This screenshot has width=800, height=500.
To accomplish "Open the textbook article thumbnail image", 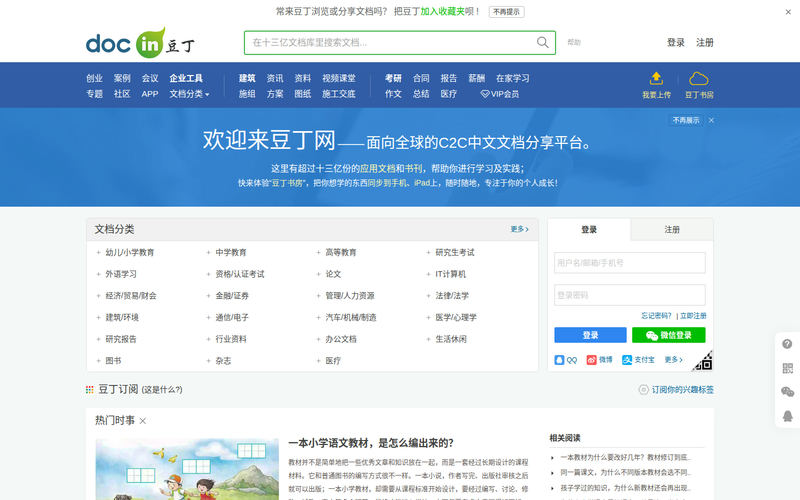I will pos(187,469).
